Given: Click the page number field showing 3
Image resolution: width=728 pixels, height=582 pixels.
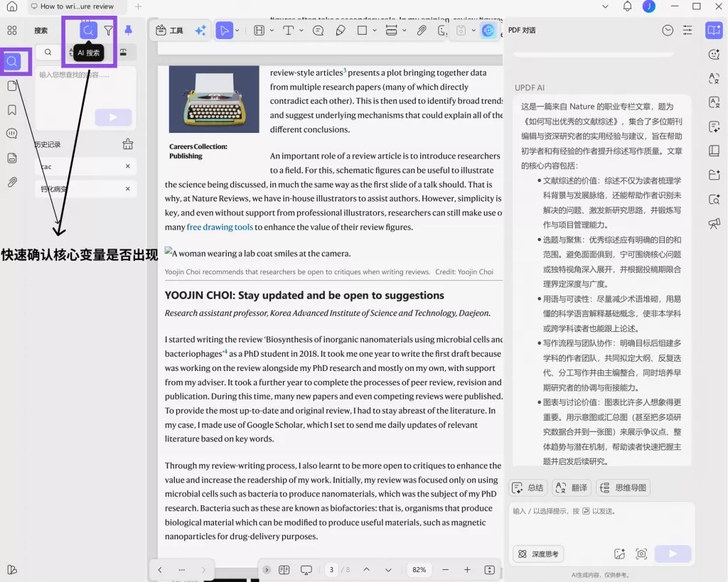Looking at the screenshot, I should (331, 569).
